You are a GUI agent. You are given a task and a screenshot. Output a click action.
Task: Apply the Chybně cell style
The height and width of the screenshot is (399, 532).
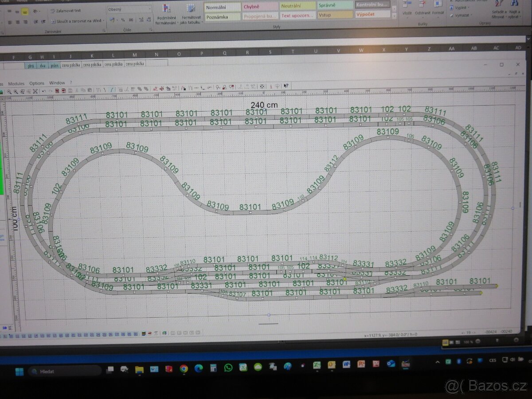(x=260, y=7)
